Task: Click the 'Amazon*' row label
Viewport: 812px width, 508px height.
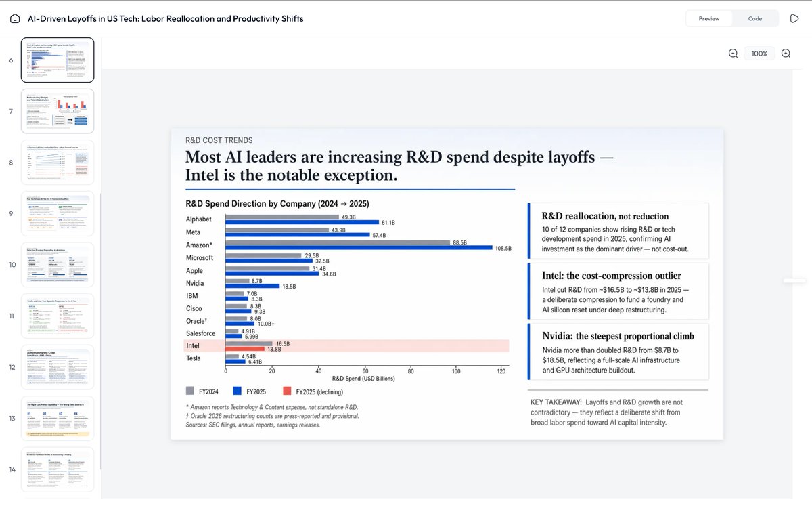Action: tap(200, 245)
